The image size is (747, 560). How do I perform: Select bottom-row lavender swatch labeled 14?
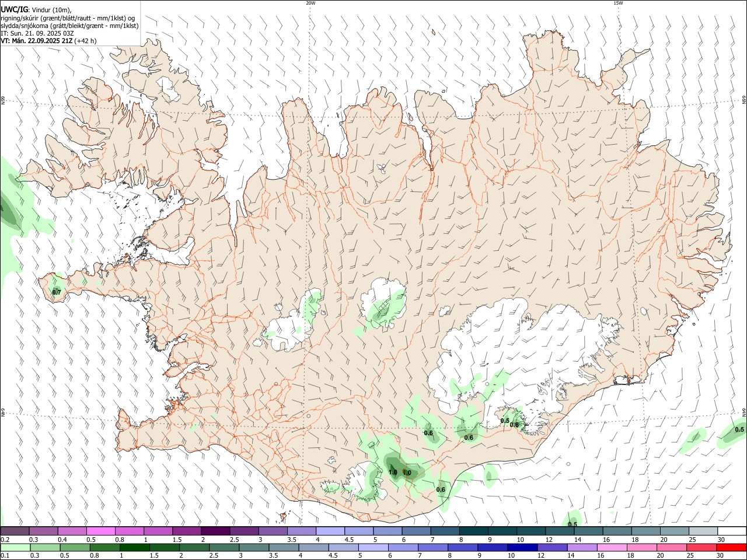click(x=582, y=548)
